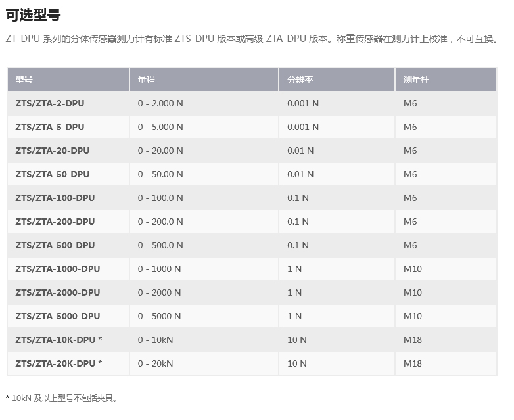Click 1 N in ZTS/ZTA-1000-DPU row
The height and width of the screenshot is (420, 514).
click(x=294, y=269)
